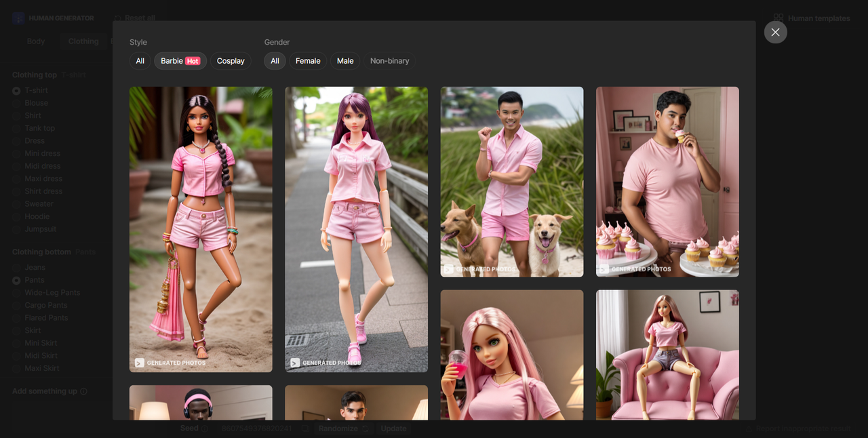Screen dimensions: 868x438
Task: Click the Reset all circular arrow icon
Action: tap(118, 18)
